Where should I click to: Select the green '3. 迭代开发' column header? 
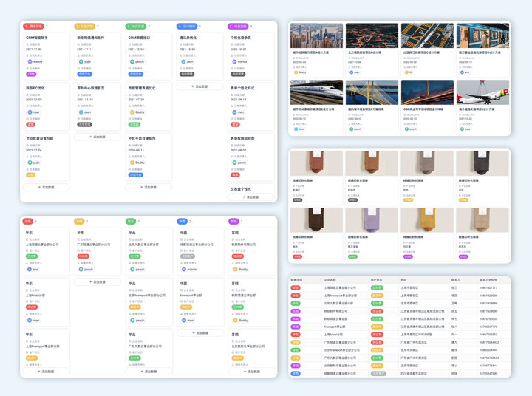136,26
